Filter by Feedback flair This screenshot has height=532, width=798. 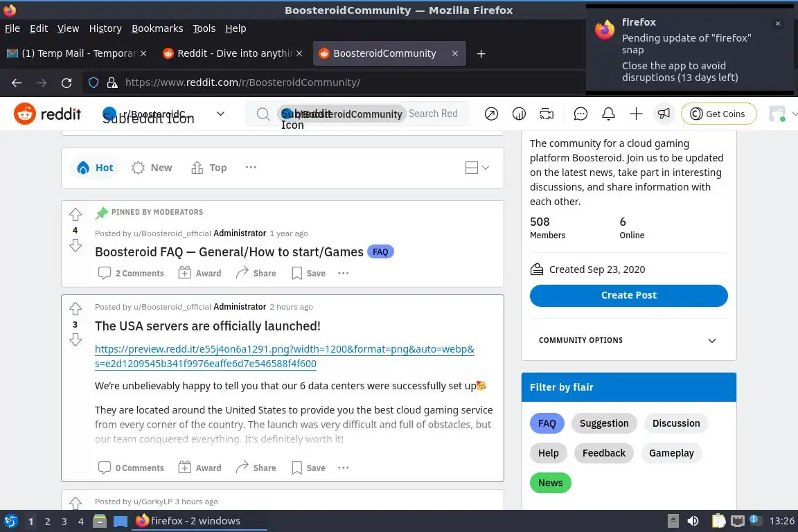click(x=603, y=453)
